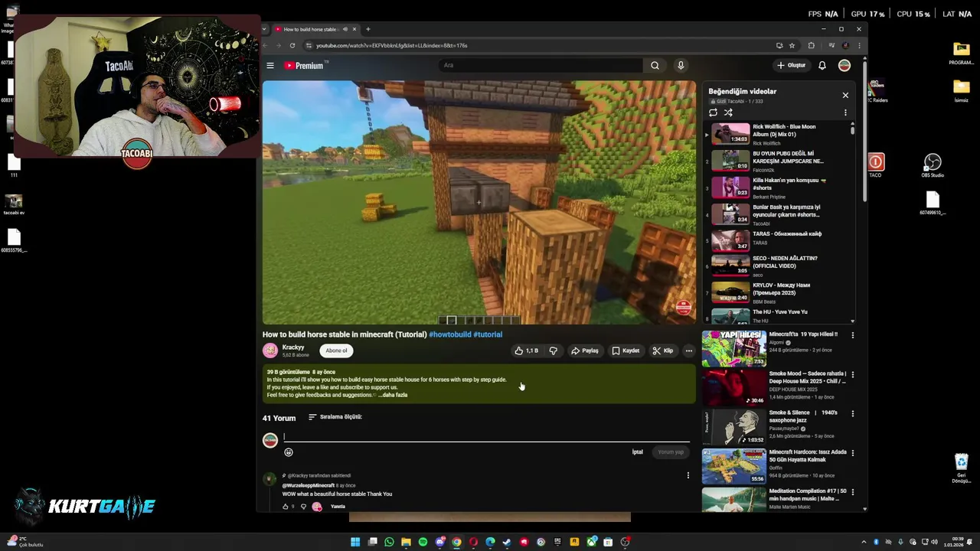
Task: Click the weather widget Çok bulutlu
Action: [24, 542]
